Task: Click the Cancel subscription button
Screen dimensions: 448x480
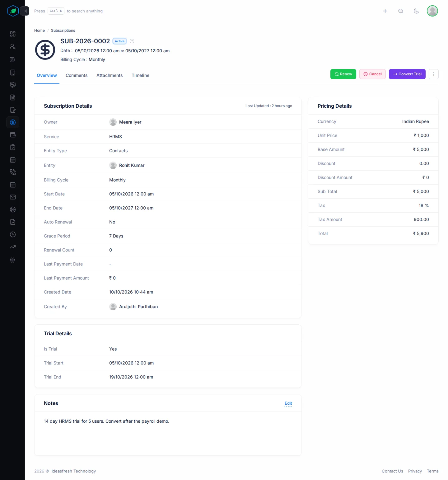Action: point(372,74)
